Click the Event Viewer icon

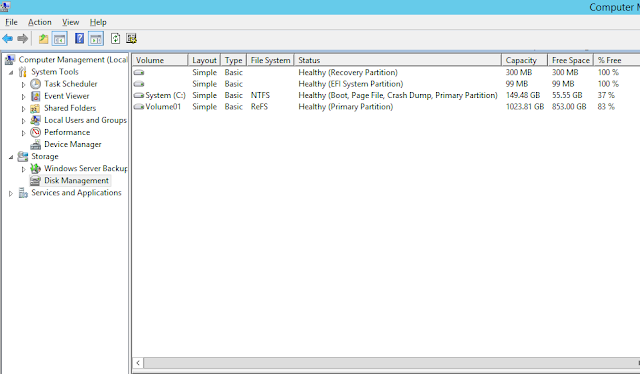tap(36, 96)
